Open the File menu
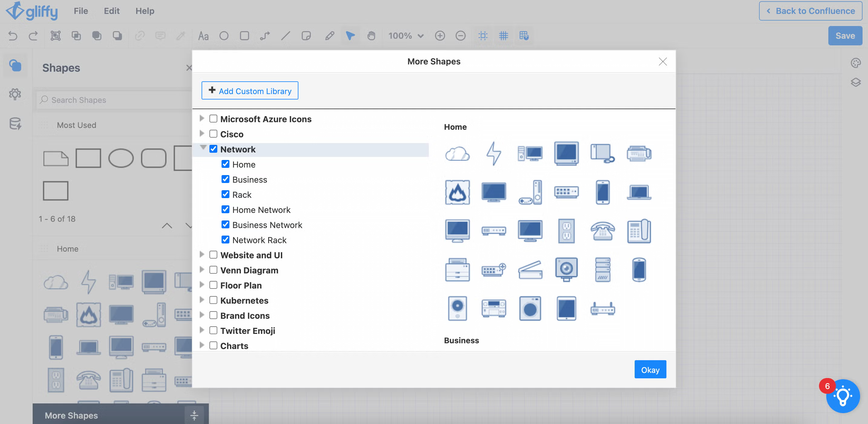The image size is (868, 424). 81,11
